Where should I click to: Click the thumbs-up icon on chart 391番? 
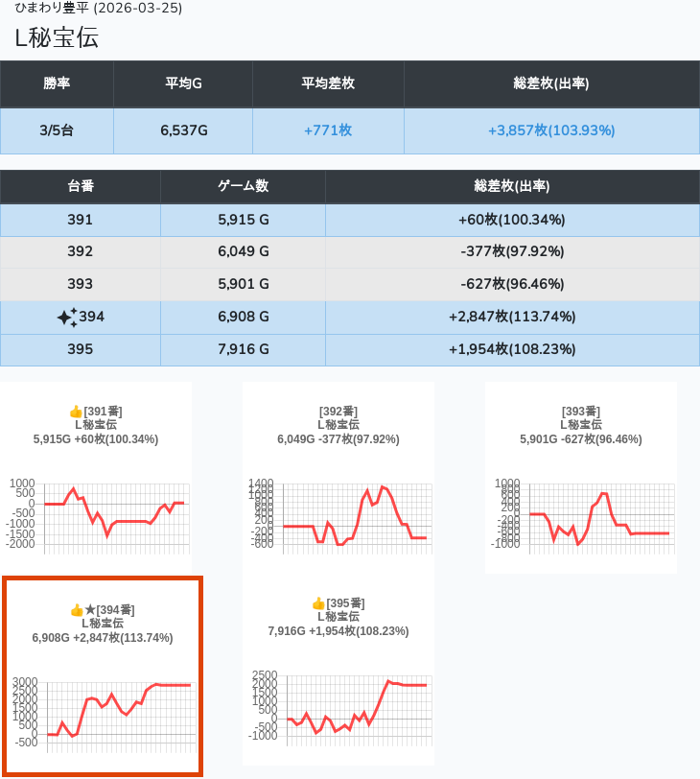coord(76,412)
